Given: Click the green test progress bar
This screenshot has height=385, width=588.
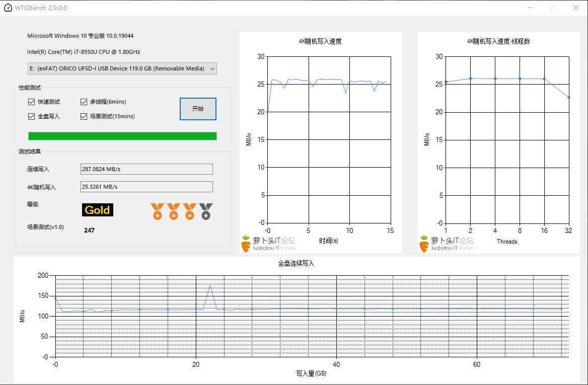Looking at the screenshot, I should (x=122, y=136).
